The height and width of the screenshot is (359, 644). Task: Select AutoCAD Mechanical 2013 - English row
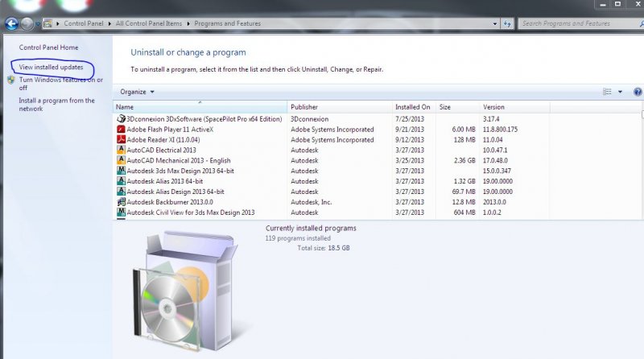point(179,160)
